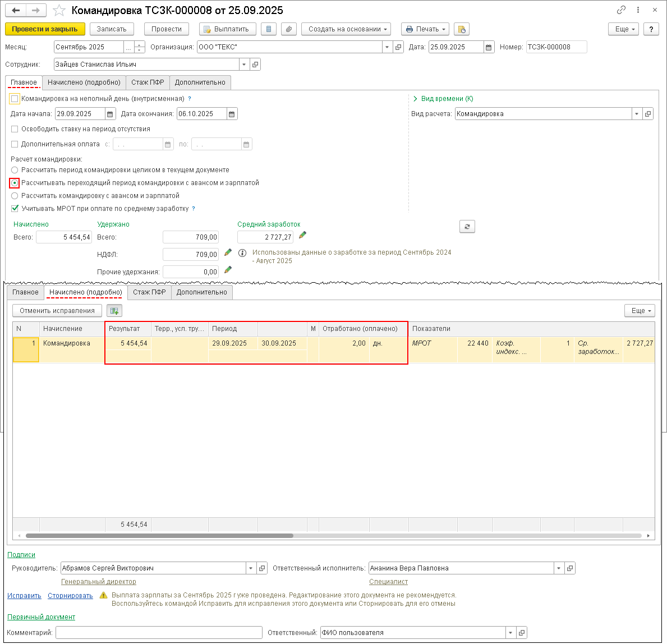Click Отменить исправления button

pos(57,311)
